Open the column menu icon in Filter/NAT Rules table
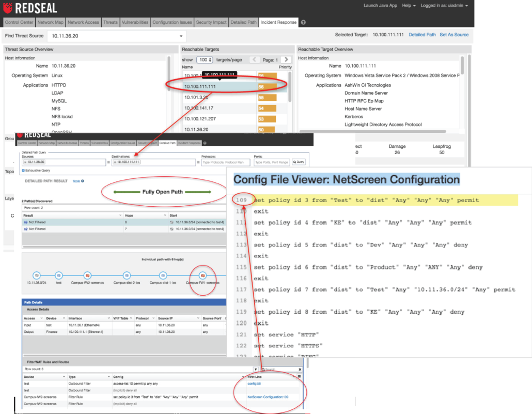 pos(299,376)
